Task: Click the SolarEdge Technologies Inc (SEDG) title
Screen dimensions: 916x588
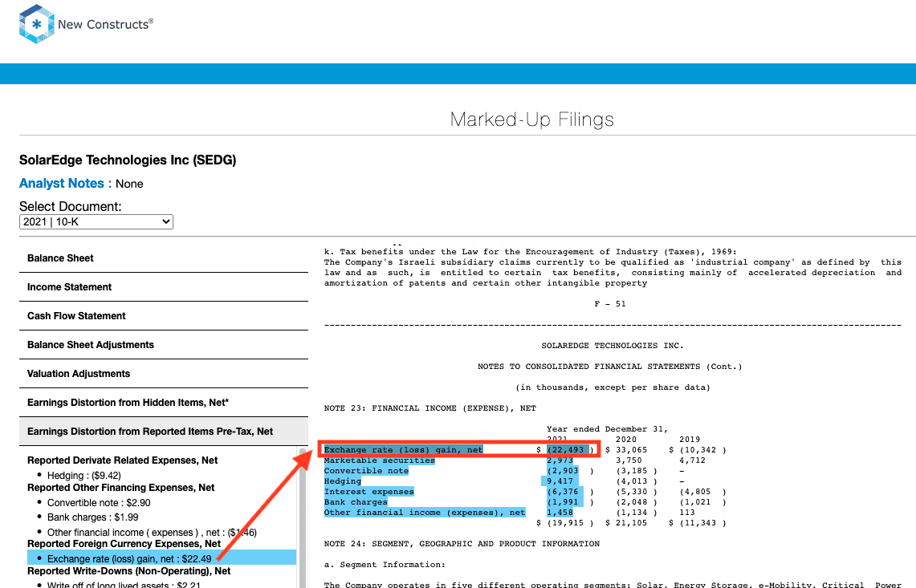Action: point(128,160)
